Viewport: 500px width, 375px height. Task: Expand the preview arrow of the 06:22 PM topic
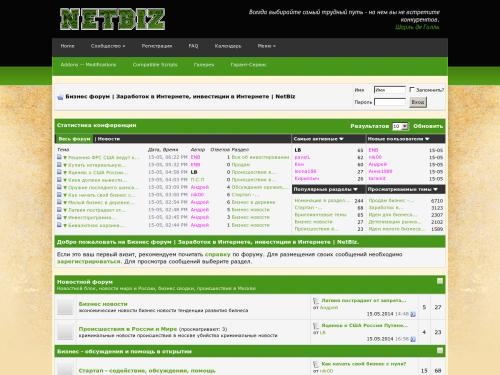65,157
